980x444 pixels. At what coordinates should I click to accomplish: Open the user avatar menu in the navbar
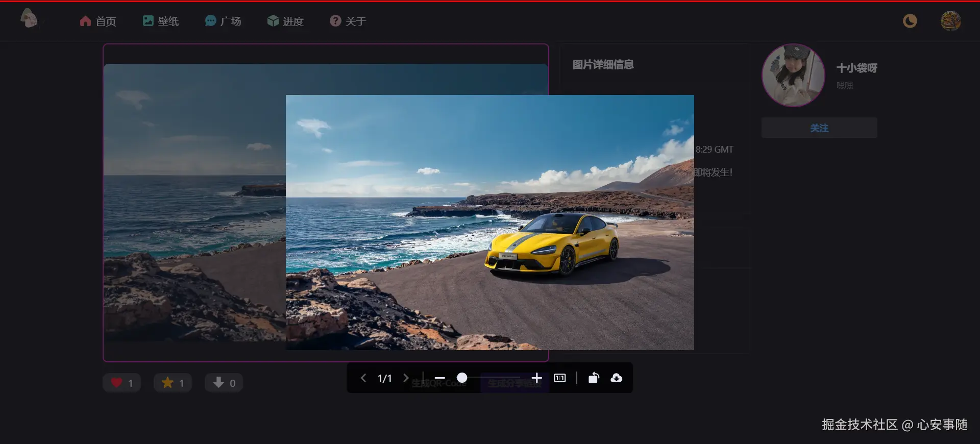click(x=950, y=21)
